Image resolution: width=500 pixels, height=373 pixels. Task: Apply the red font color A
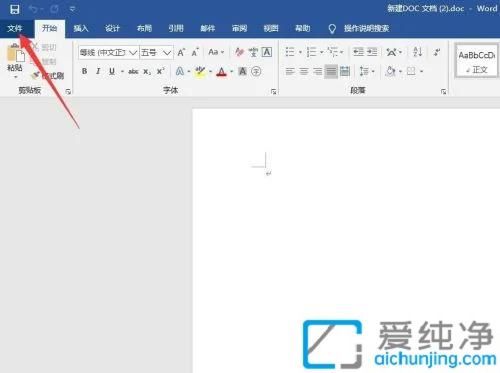tap(221, 72)
